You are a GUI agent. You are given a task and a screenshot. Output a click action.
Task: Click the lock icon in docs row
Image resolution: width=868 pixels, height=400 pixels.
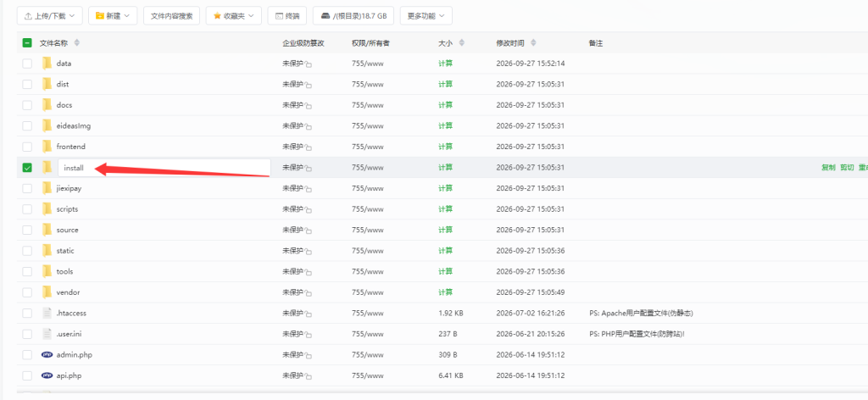point(309,106)
